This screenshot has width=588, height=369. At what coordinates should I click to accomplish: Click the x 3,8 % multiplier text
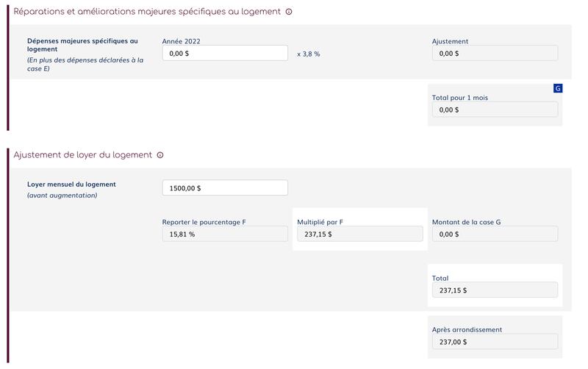pos(309,54)
